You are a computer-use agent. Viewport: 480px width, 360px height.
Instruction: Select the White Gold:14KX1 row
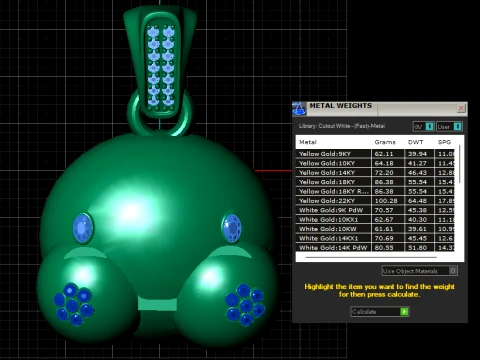[x=375, y=238]
